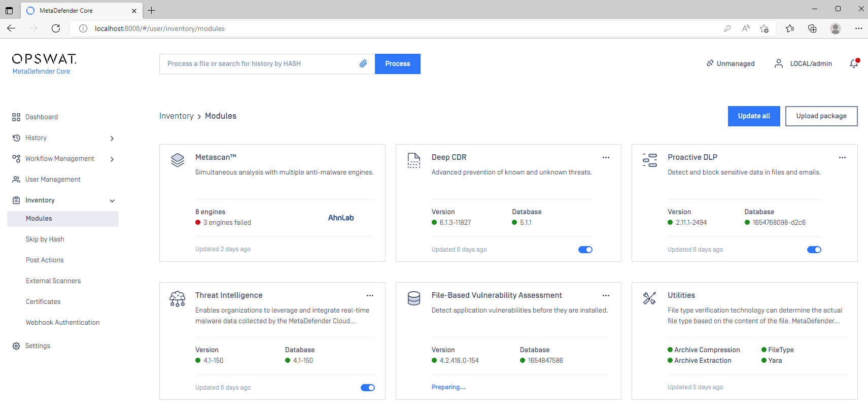Open a new browser tab

(x=151, y=10)
